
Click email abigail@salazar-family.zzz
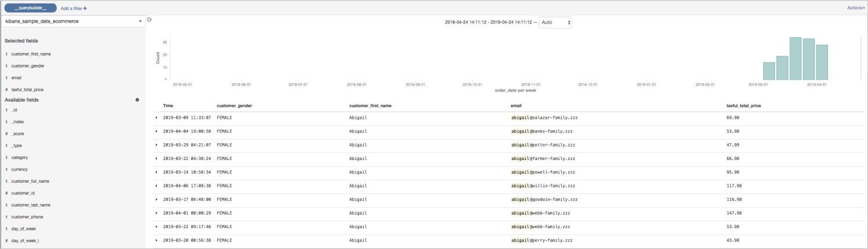tap(544, 118)
